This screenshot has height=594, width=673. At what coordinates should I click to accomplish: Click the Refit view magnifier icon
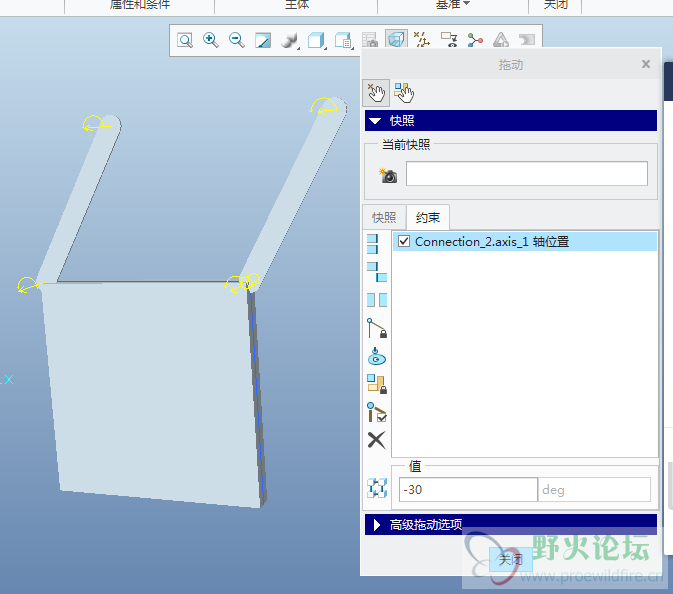pos(185,41)
